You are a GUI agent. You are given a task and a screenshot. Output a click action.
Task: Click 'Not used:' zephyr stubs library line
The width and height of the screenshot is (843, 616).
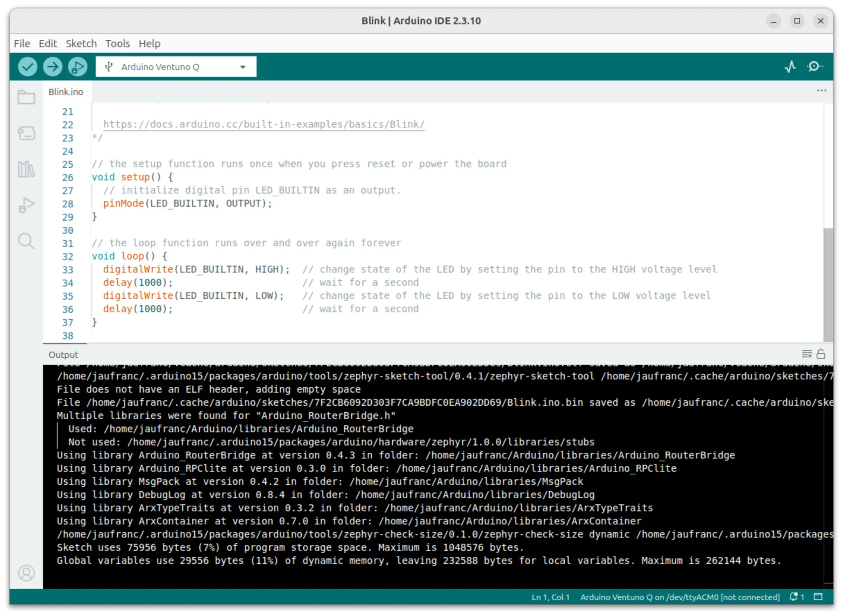(x=331, y=442)
